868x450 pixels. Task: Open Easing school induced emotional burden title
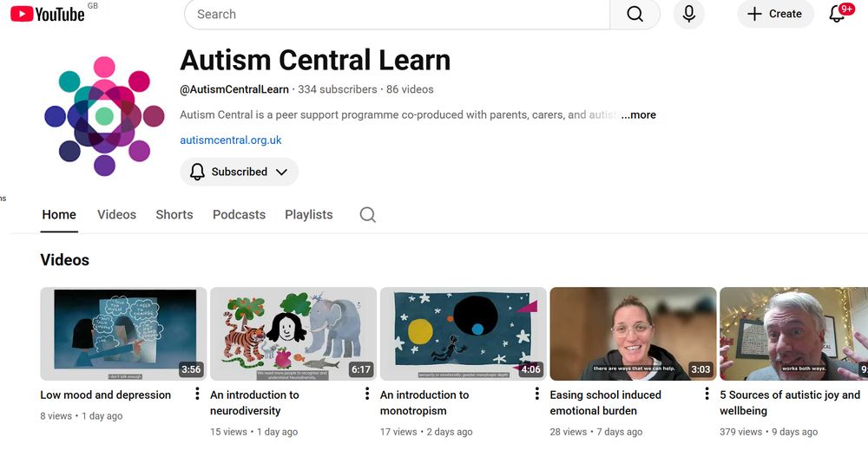pos(606,402)
